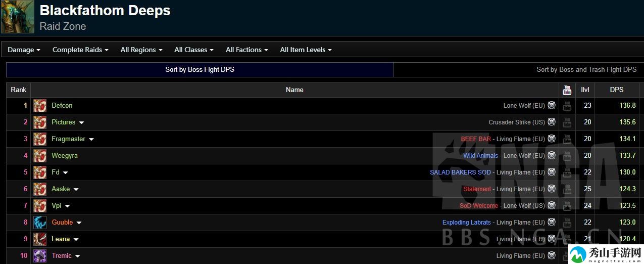Click server icon in Fragmaster's row
Screen dimensions: 644x264
[x=552, y=139]
